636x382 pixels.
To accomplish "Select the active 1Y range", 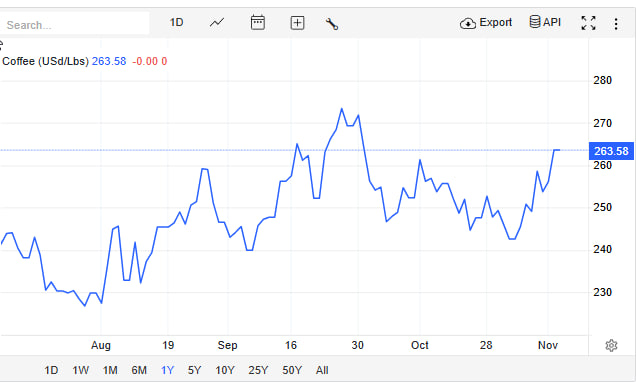I will [x=167, y=370].
